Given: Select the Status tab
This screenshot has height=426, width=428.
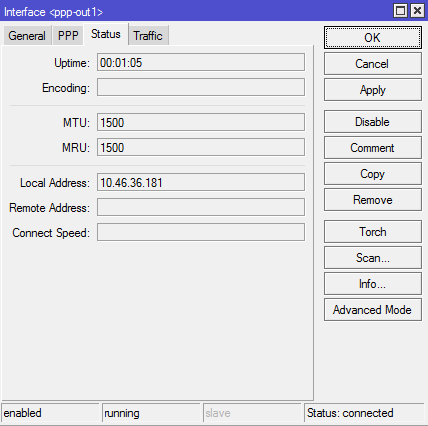Looking at the screenshot, I should pos(106,34).
